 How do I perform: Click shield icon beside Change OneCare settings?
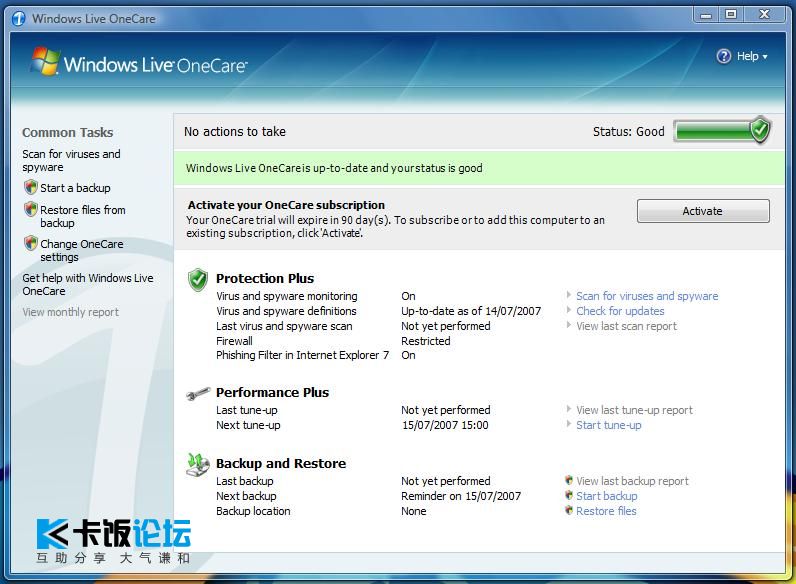pos(30,243)
